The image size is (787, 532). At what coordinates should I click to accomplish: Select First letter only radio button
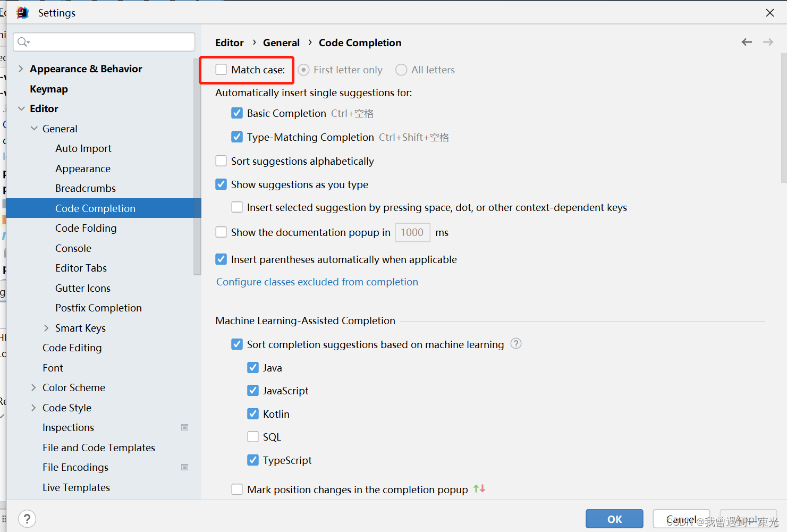[303, 70]
